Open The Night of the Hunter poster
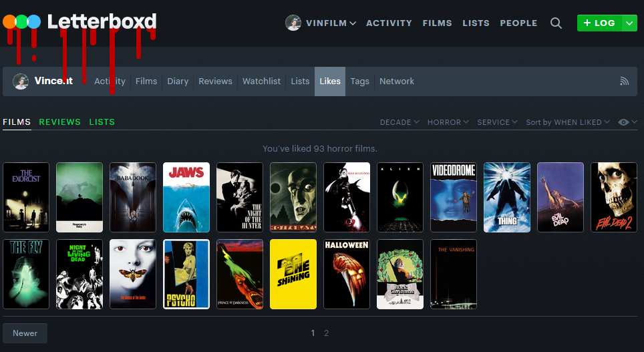The width and height of the screenshot is (644, 352). (240, 197)
